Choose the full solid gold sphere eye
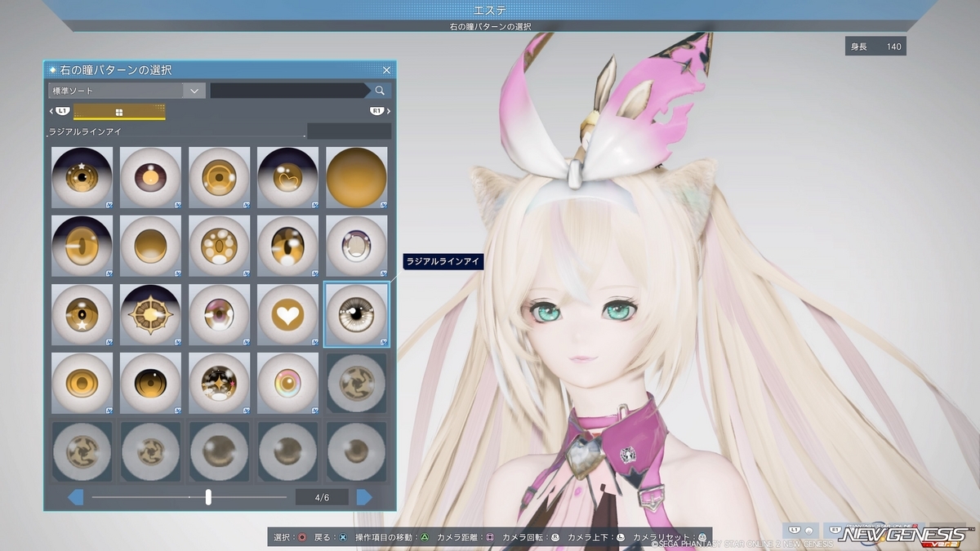 pos(357,177)
